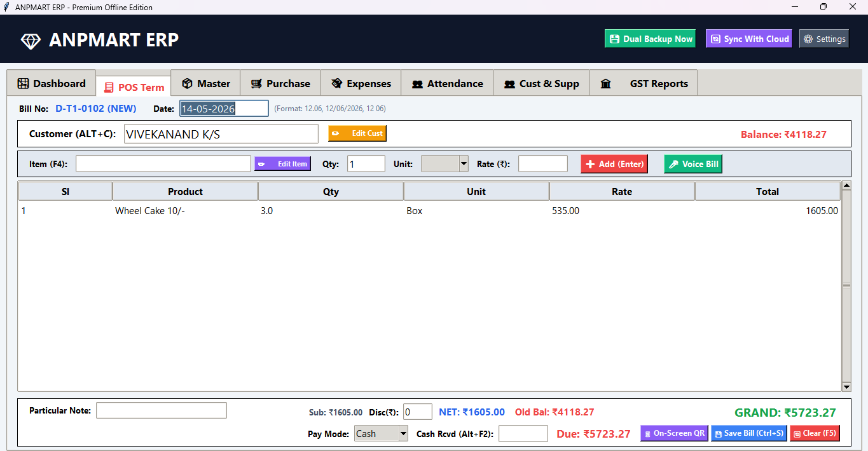868x451 pixels.
Task: Click the Expenses money icon
Action: point(336,83)
